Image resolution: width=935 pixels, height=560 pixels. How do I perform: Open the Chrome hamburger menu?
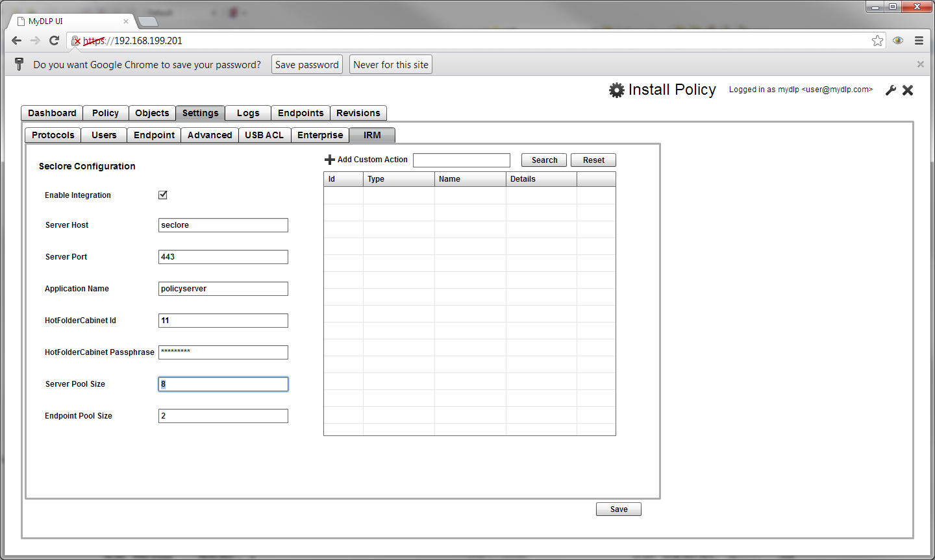pos(919,40)
